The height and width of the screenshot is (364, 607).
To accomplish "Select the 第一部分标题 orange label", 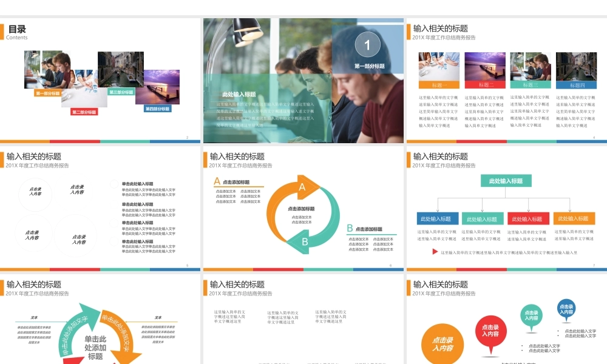I will point(48,93).
